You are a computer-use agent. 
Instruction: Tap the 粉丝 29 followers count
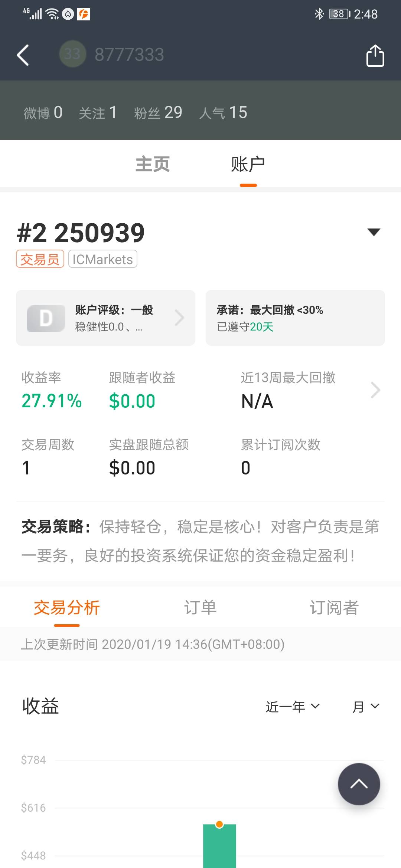[158, 112]
